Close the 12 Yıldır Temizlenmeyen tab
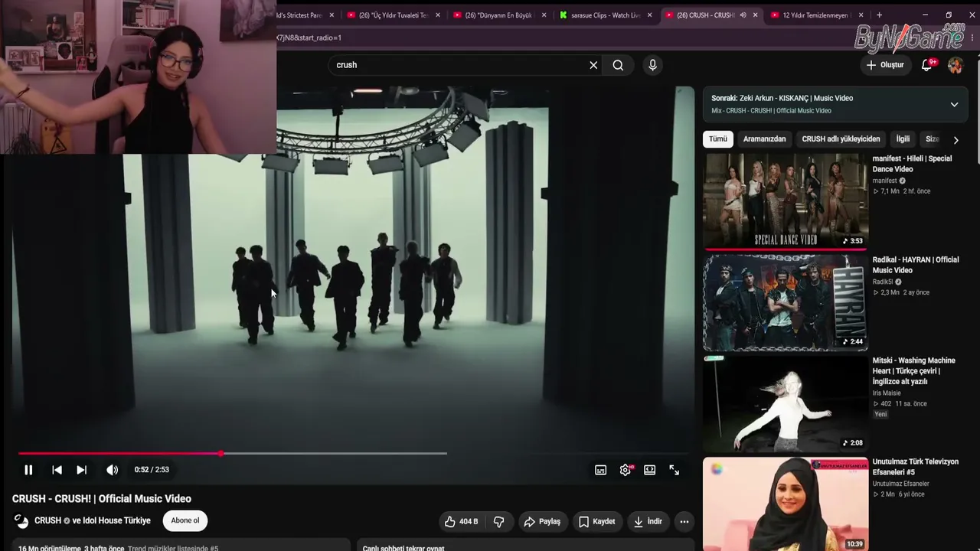This screenshot has height=551, width=980. [x=861, y=15]
